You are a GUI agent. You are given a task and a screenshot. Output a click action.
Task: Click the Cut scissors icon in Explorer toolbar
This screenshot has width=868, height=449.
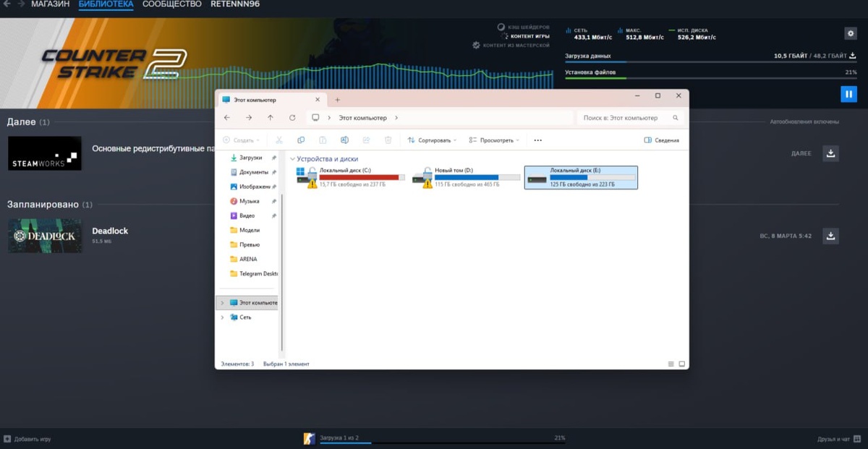click(x=279, y=140)
